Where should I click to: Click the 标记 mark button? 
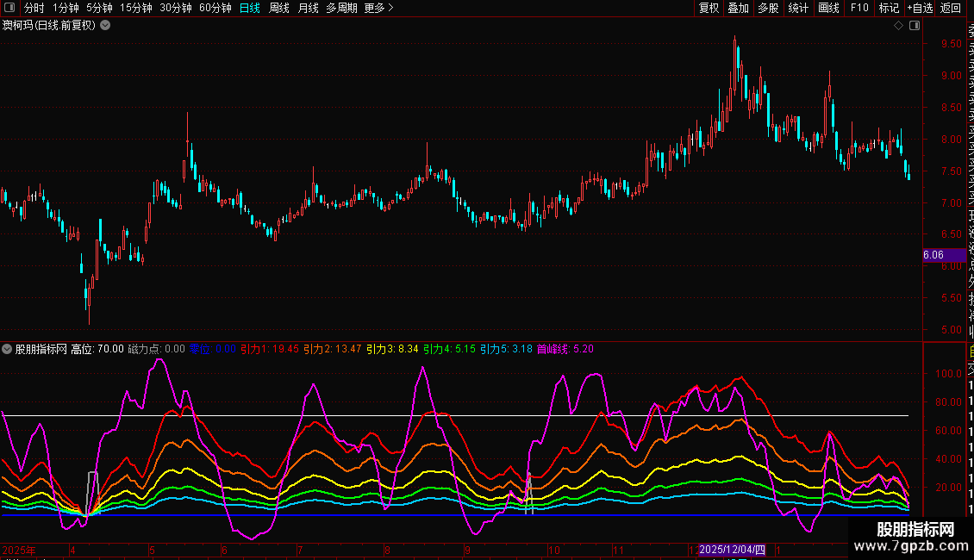click(x=889, y=8)
